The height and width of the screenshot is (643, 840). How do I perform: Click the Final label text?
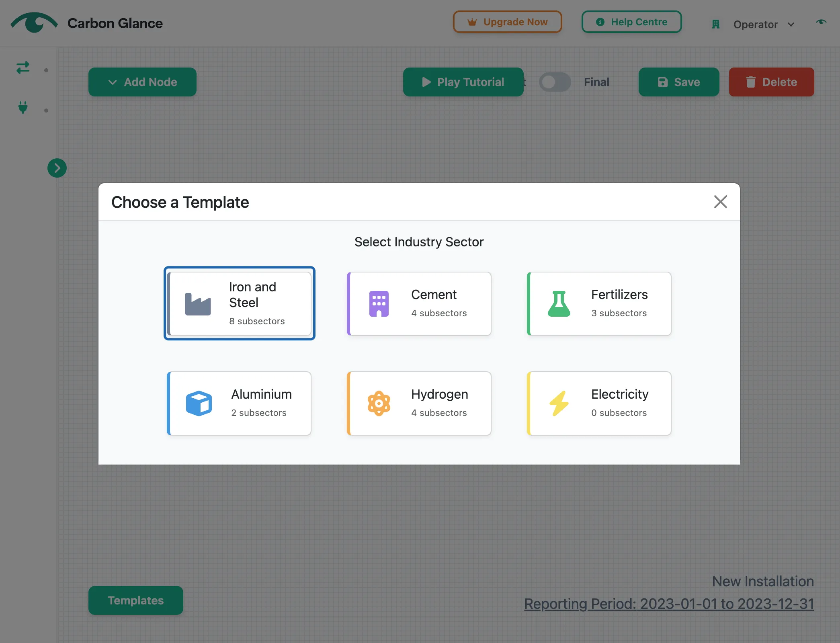pyautogui.click(x=596, y=82)
